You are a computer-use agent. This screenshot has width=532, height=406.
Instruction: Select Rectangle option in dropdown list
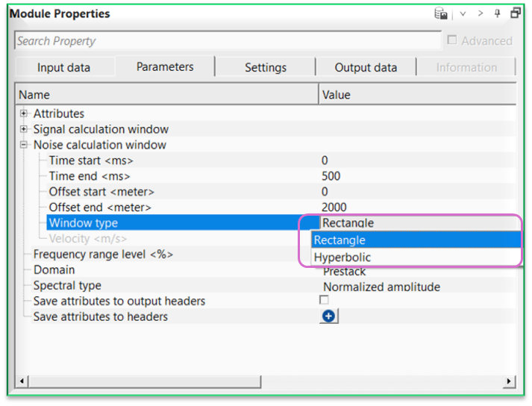339,240
